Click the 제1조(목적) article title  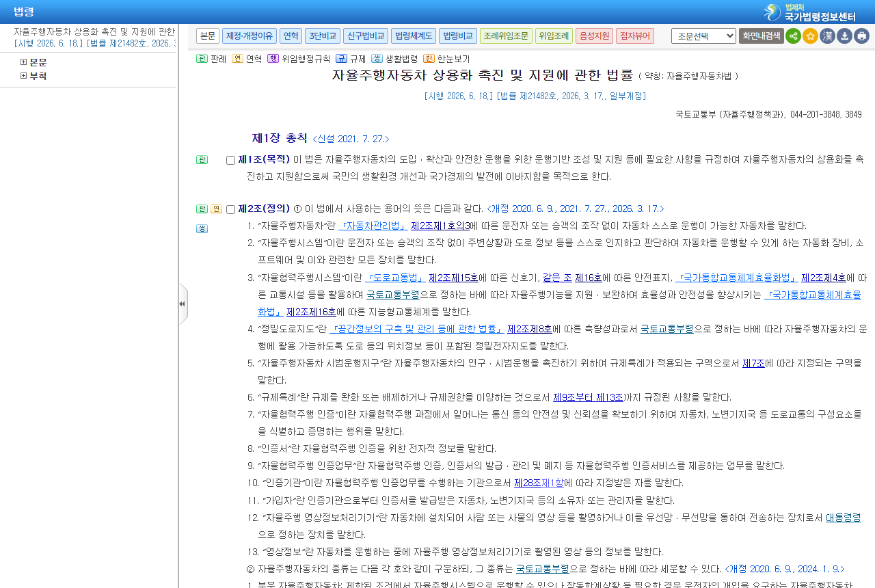(x=264, y=159)
